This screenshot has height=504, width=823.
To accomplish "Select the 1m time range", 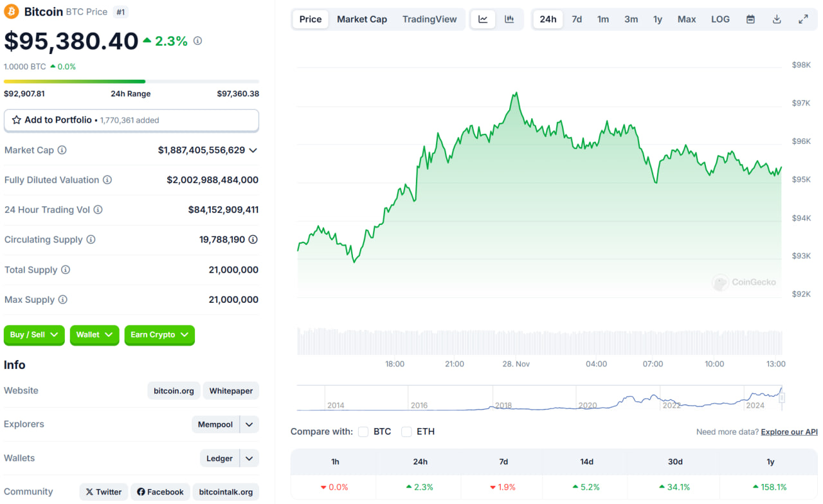I will [x=603, y=19].
